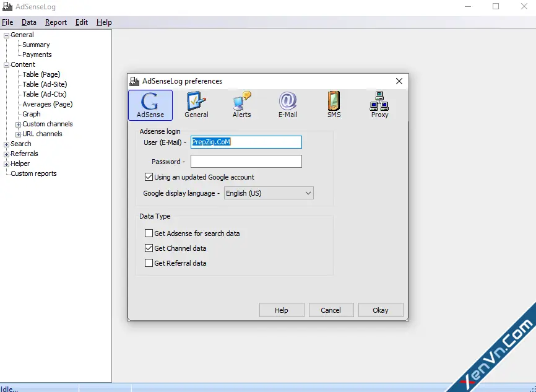Minimize the AdSenseLog main window
The width and height of the screenshot is (536, 392).
click(x=468, y=6)
